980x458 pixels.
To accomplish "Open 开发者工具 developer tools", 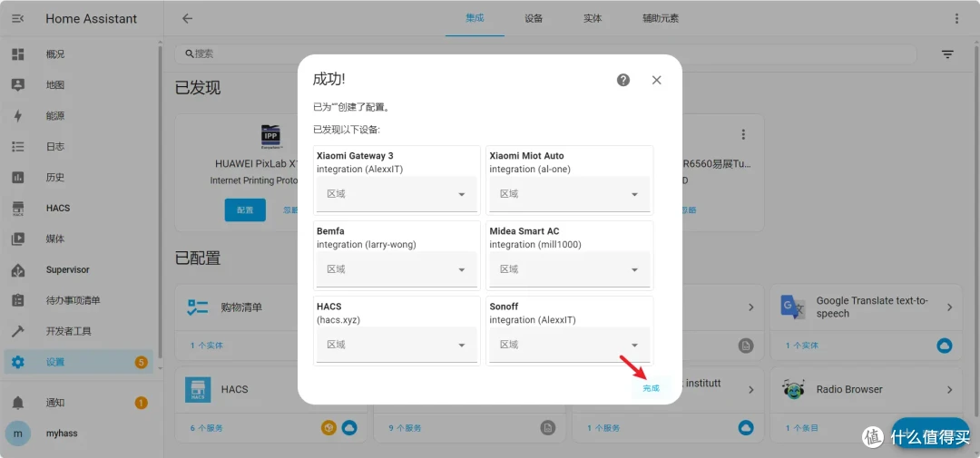I will tap(79, 331).
